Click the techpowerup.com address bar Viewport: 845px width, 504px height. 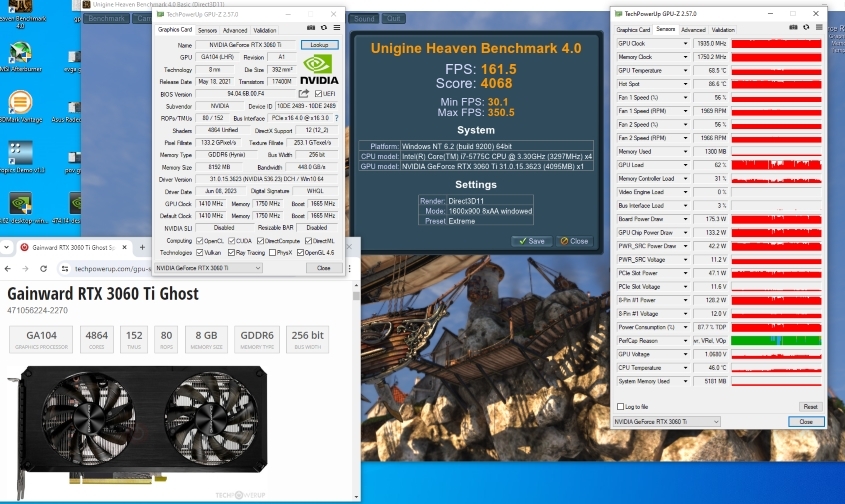tap(113, 268)
